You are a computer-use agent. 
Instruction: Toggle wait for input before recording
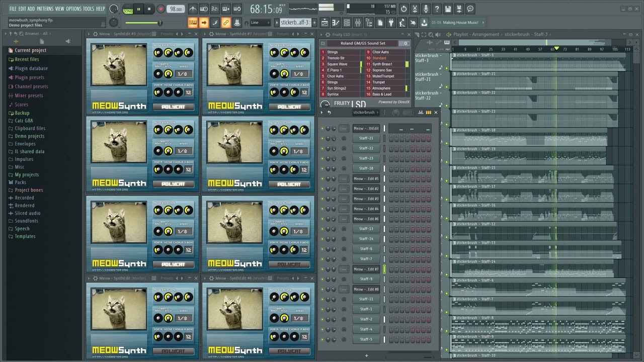[204, 9]
